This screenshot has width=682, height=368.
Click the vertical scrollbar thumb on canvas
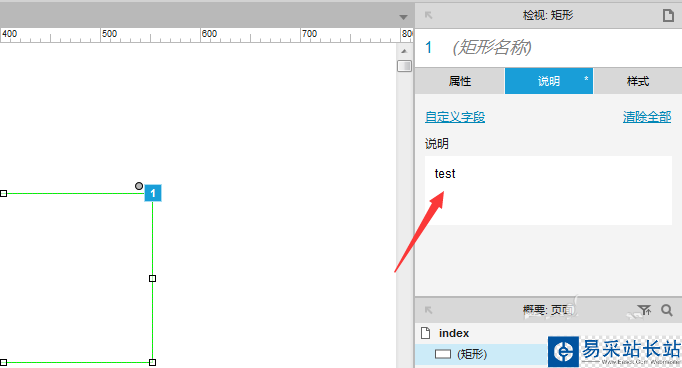[x=405, y=66]
